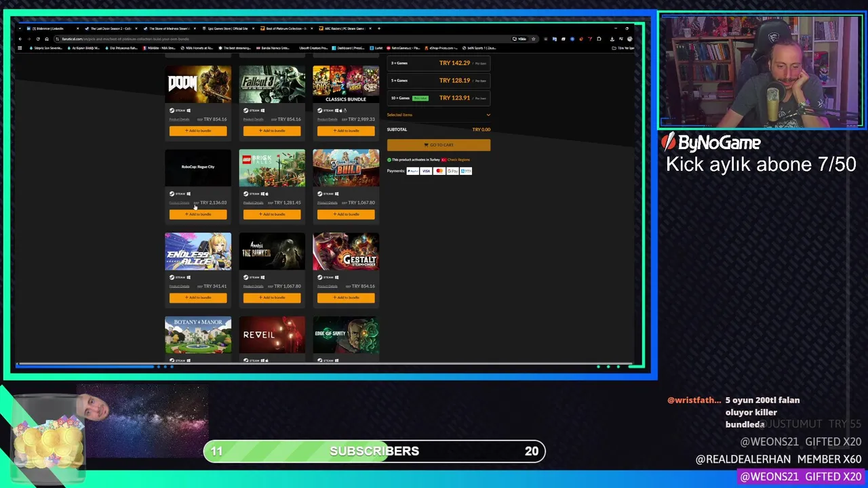
Task: Open the Classics Bundle thumbnail
Action: pos(346,84)
